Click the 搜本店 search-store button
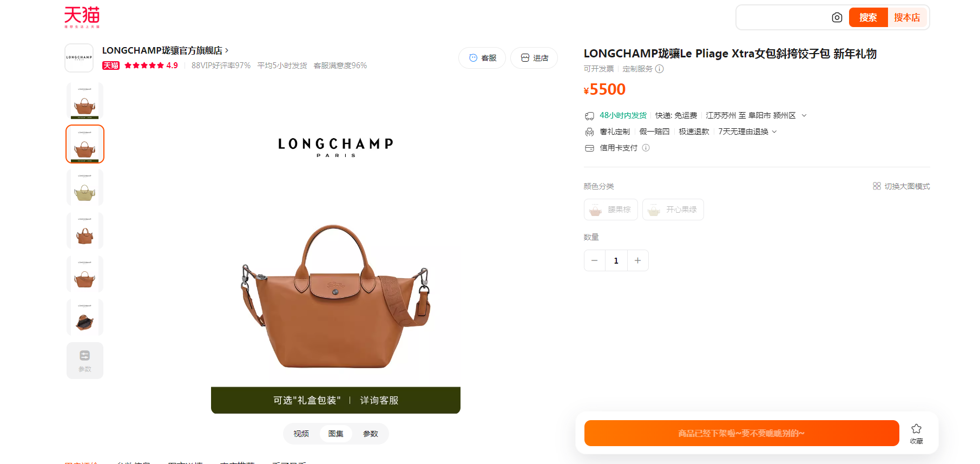980x464 pixels. 907,17
